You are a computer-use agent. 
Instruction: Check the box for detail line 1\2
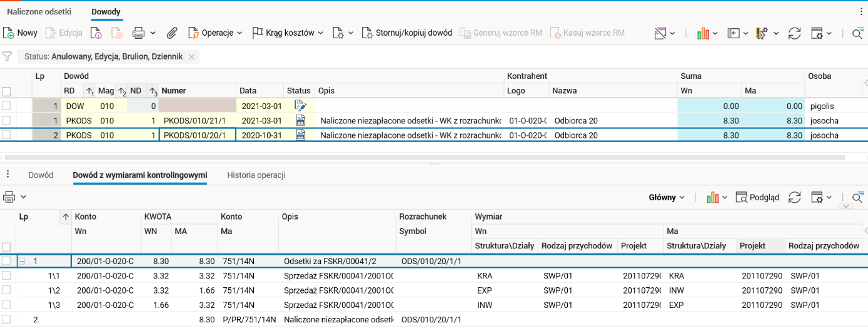pyautogui.click(x=6, y=290)
